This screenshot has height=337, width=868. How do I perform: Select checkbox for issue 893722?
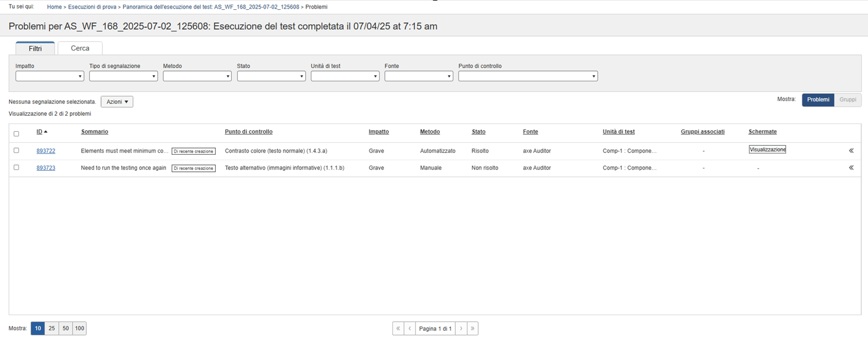point(16,150)
